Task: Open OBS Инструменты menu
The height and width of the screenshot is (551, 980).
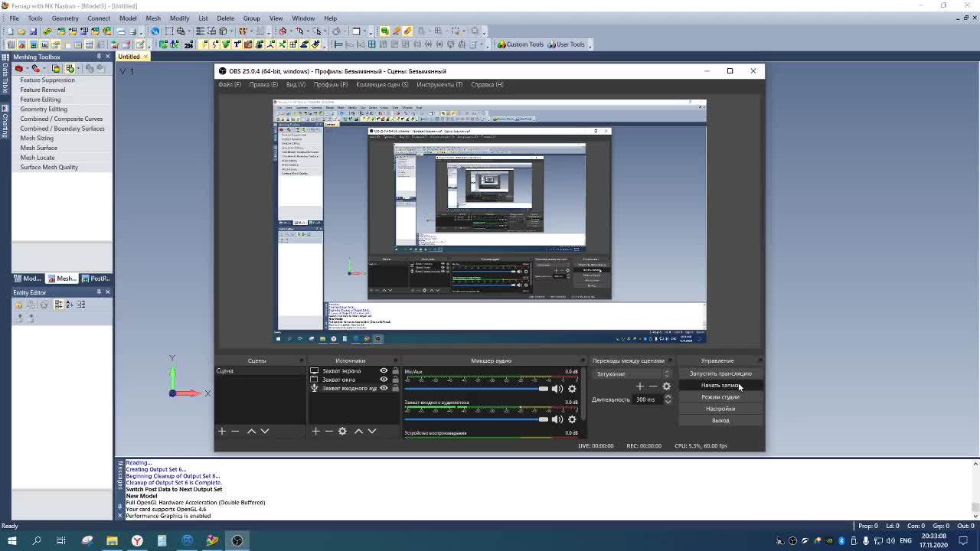Action: coord(439,84)
